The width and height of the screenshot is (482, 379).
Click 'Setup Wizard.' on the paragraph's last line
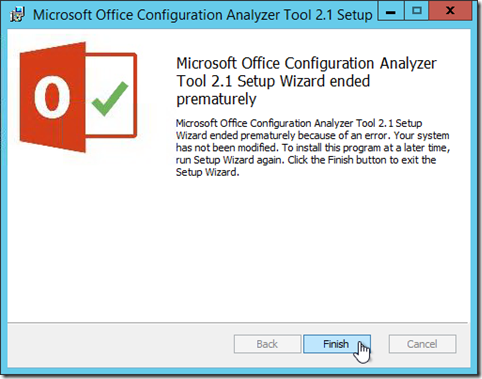[207, 172]
